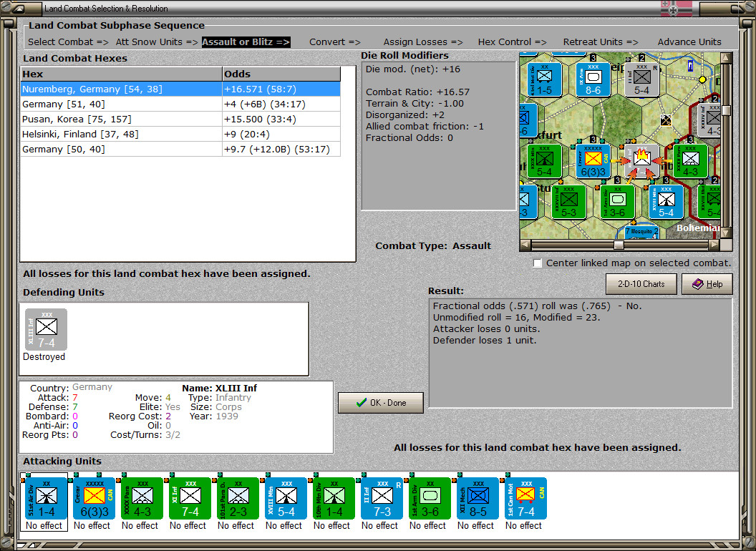The width and height of the screenshot is (756, 551).
Task: Click the +15.500 (33:4) odds cell
Action: point(281,119)
